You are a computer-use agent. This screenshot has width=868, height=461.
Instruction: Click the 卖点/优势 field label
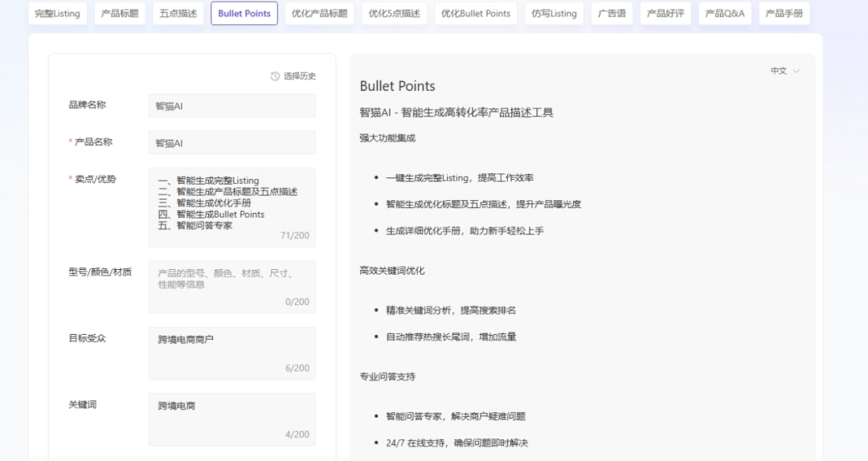tap(95, 179)
